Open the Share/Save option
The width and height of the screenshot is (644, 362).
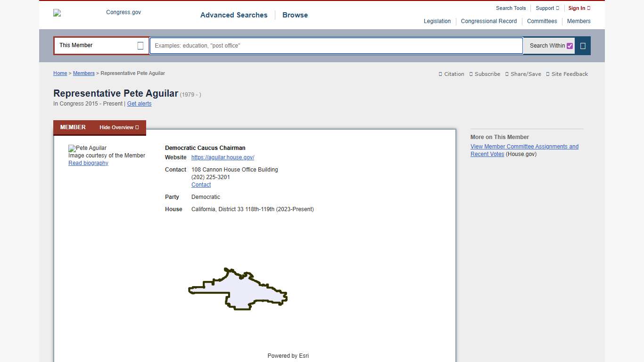pos(523,74)
